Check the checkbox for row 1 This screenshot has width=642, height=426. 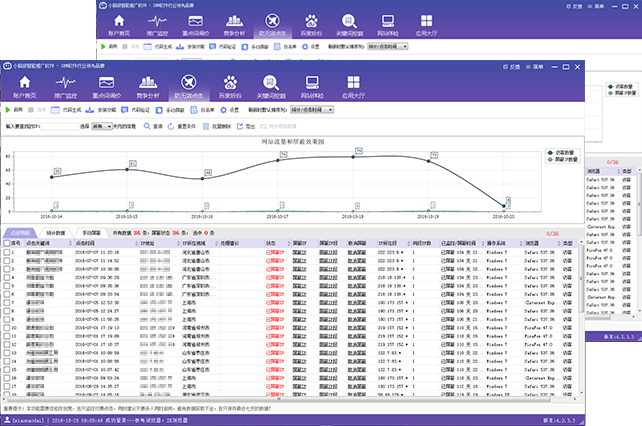(5, 252)
